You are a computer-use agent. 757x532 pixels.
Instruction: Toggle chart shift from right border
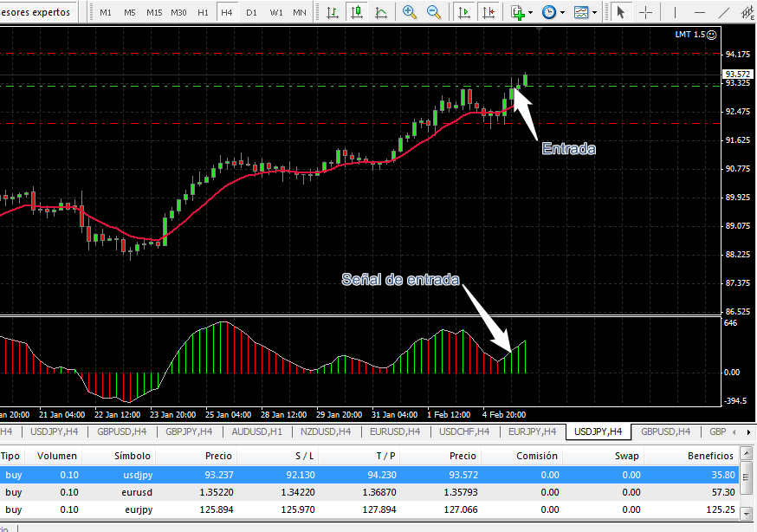(x=488, y=12)
